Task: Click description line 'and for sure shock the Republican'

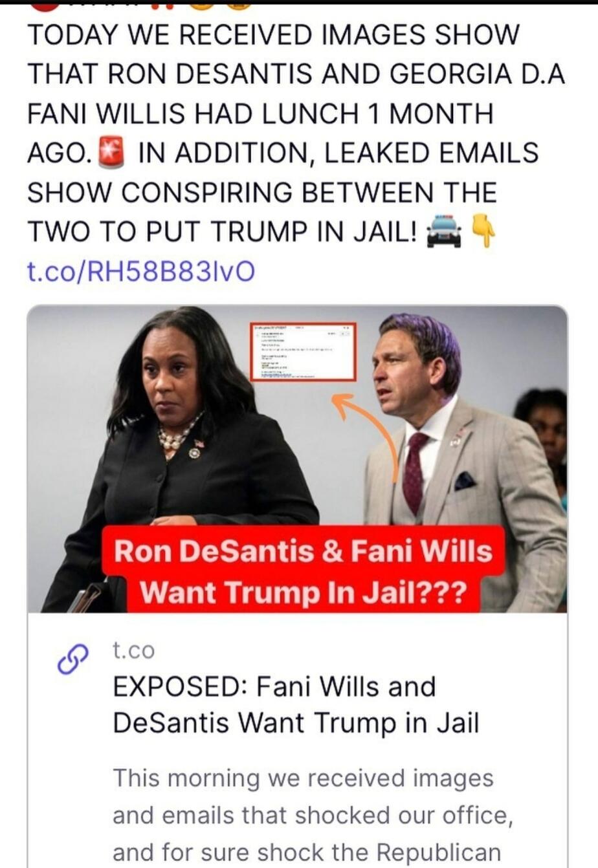Action: 307,852
